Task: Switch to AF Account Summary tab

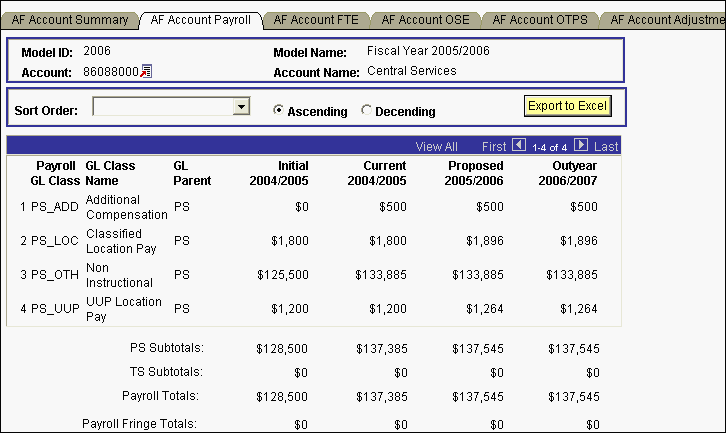Action: click(x=70, y=20)
